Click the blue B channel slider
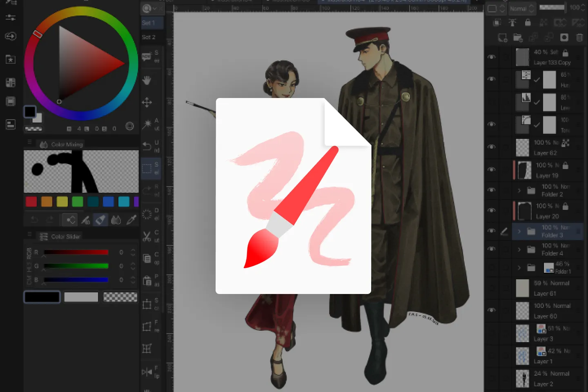The height and width of the screenshot is (392, 588). [x=76, y=280]
